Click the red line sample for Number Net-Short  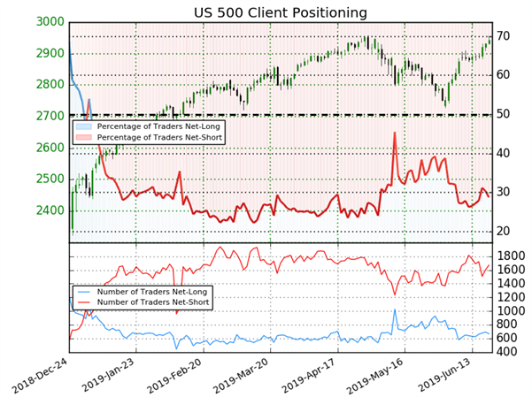click(x=84, y=302)
